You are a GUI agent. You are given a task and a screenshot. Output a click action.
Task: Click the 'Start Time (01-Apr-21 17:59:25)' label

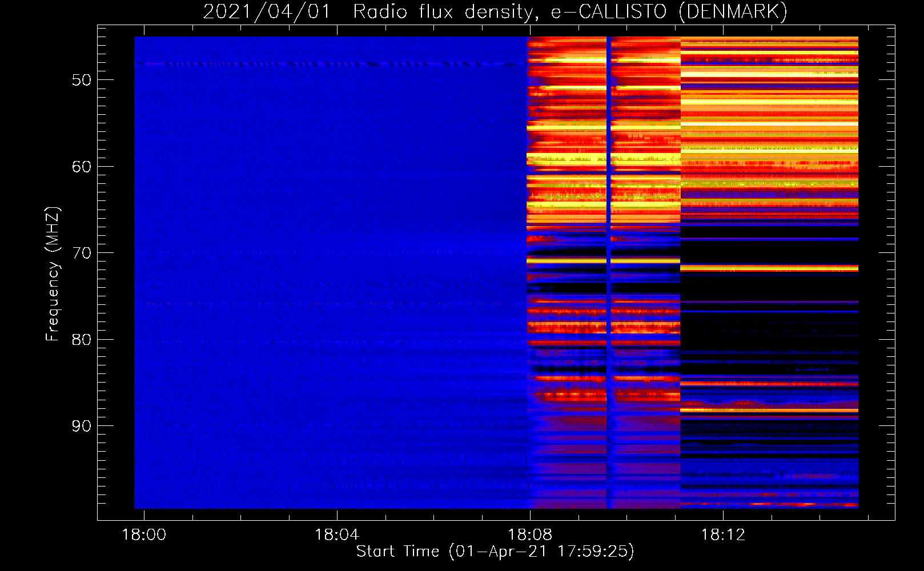(x=495, y=552)
